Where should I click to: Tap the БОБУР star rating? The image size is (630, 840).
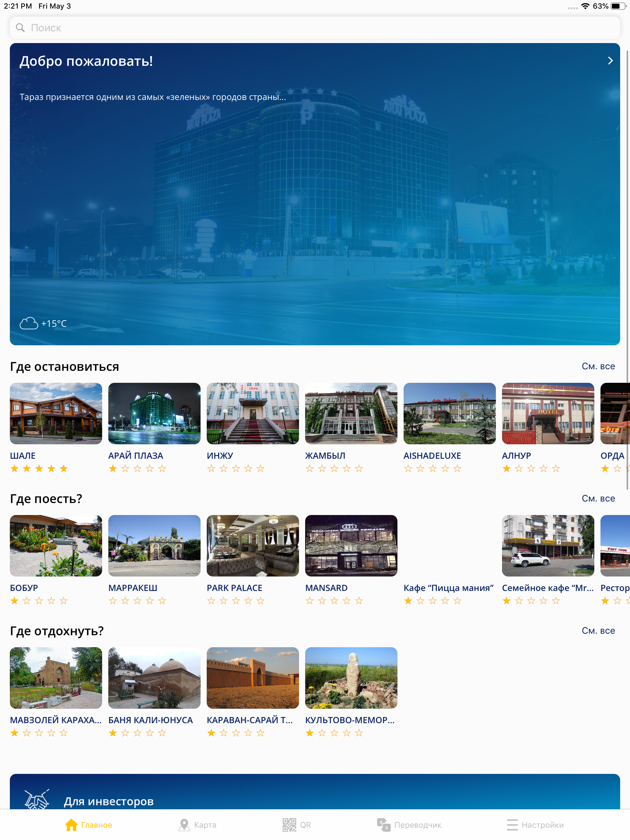pos(39,601)
